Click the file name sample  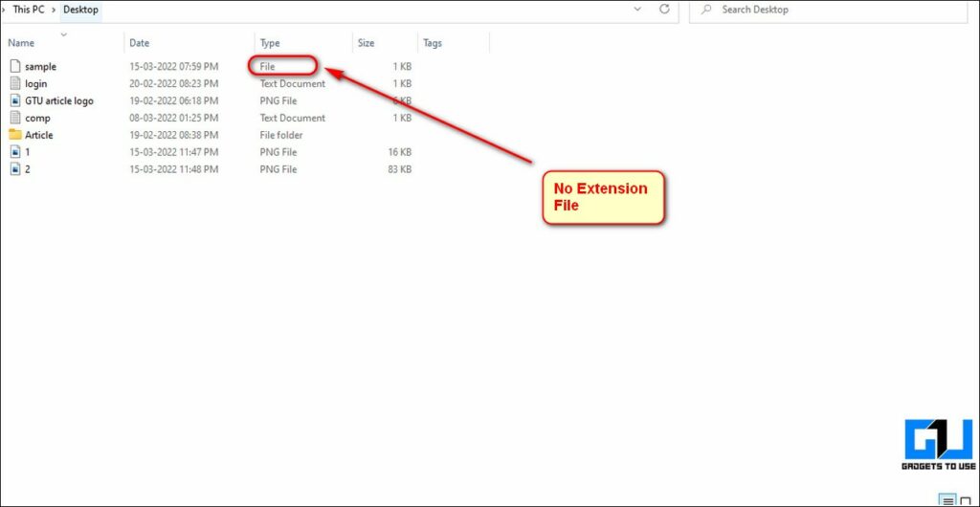(40, 66)
